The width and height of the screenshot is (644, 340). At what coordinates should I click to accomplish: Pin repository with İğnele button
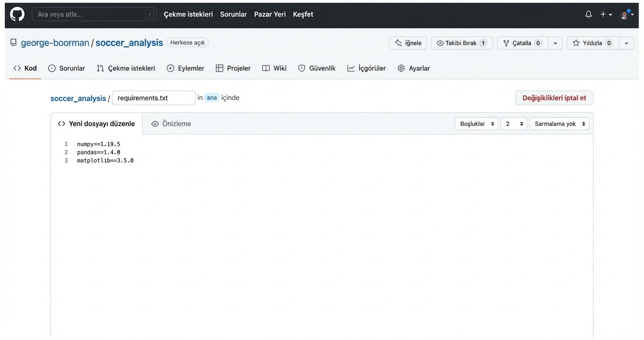click(x=408, y=43)
